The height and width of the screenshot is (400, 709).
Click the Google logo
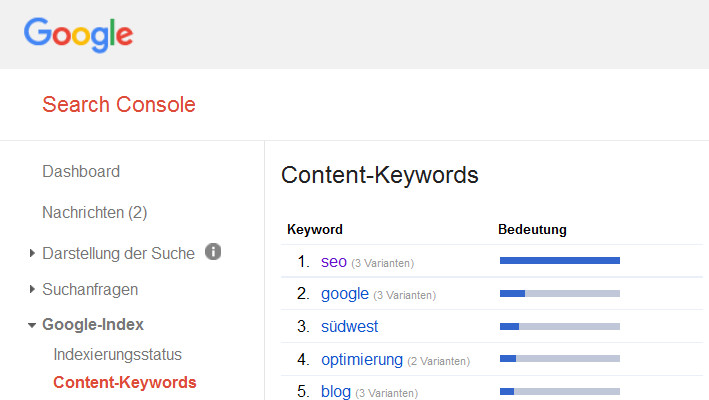click(x=78, y=35)
